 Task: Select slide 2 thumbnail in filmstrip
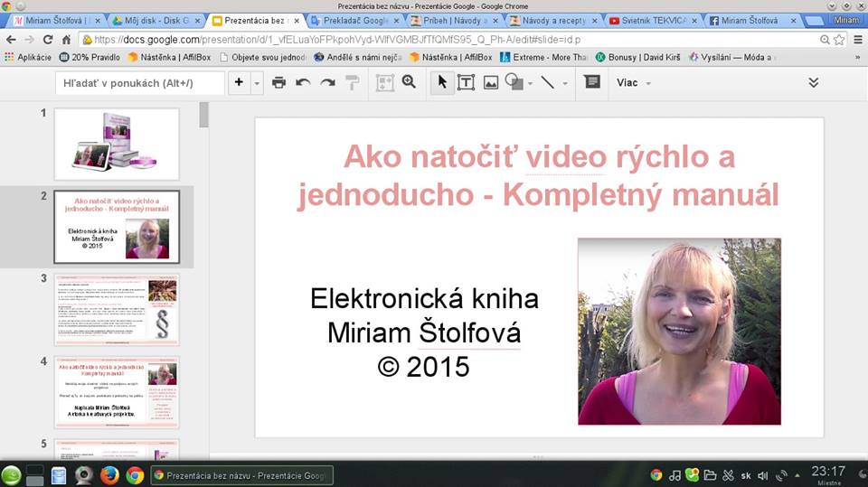117,227
